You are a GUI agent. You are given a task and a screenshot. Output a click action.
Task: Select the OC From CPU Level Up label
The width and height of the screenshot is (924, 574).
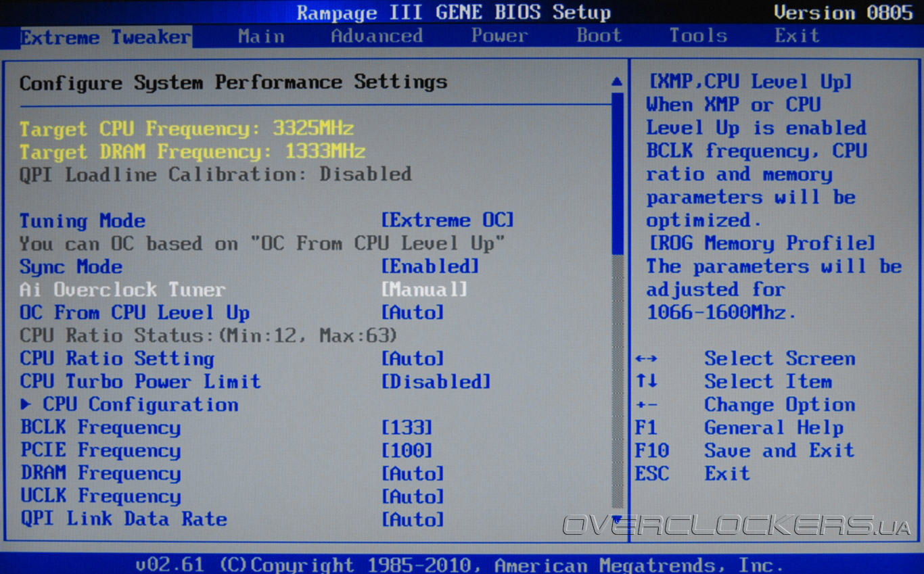pos(135,312)
